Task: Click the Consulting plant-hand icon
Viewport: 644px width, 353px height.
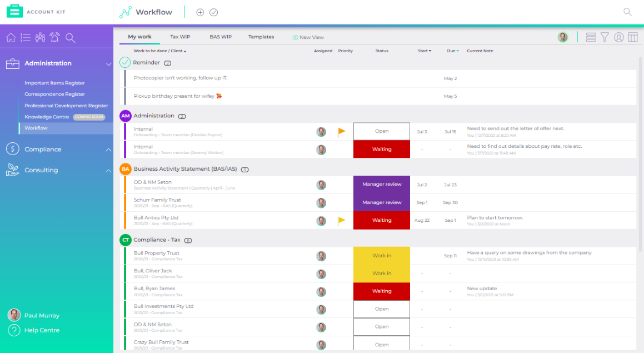Action: click(x=13, y=170)
